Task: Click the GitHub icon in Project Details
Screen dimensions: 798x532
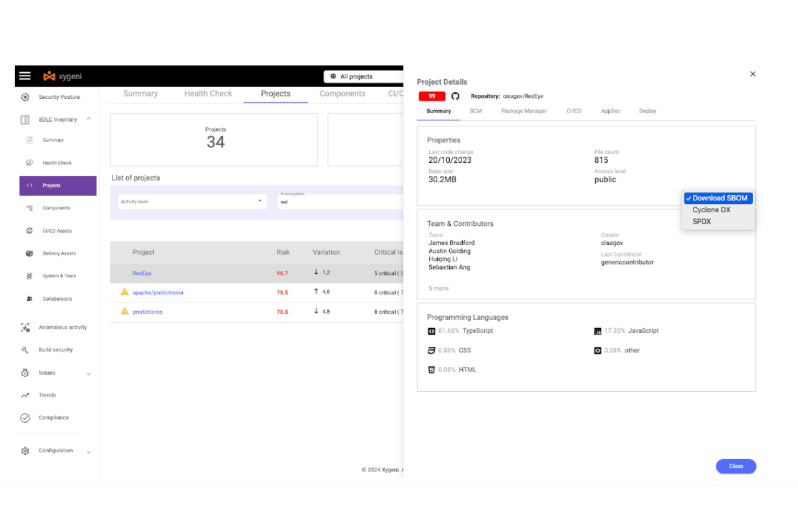Action: pos(455,96)
